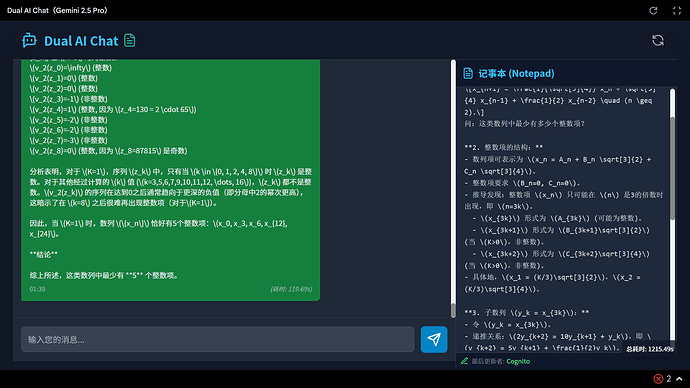Click the 耗时 119.69s duration text
This screenshot has width=690, height=388.
coord(291,289)
